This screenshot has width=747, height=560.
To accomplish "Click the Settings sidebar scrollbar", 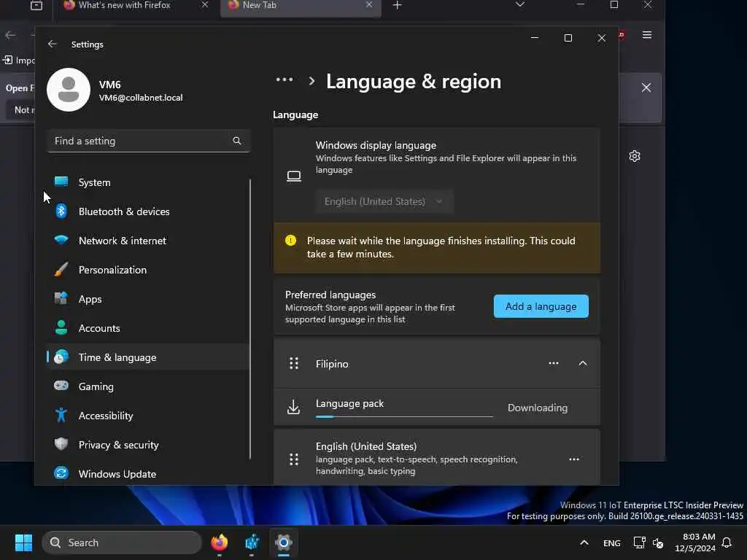I will pyautogui.click(x=250, y=319).
